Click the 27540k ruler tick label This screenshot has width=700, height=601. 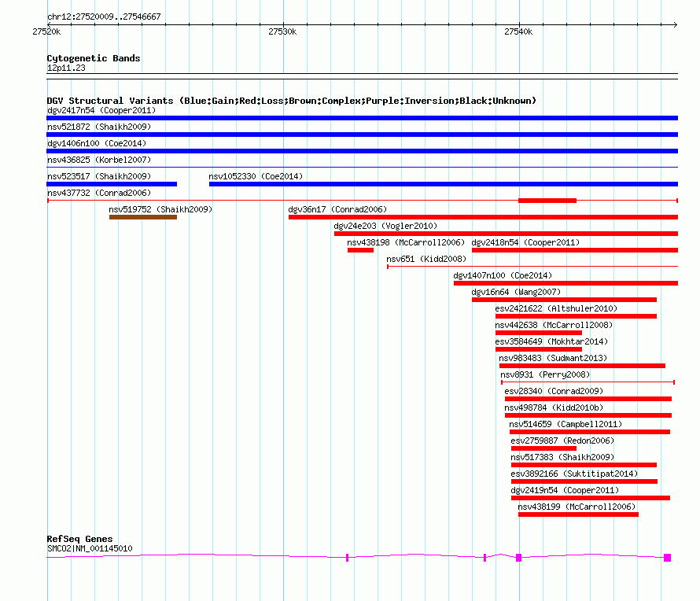tap(518, 31)
